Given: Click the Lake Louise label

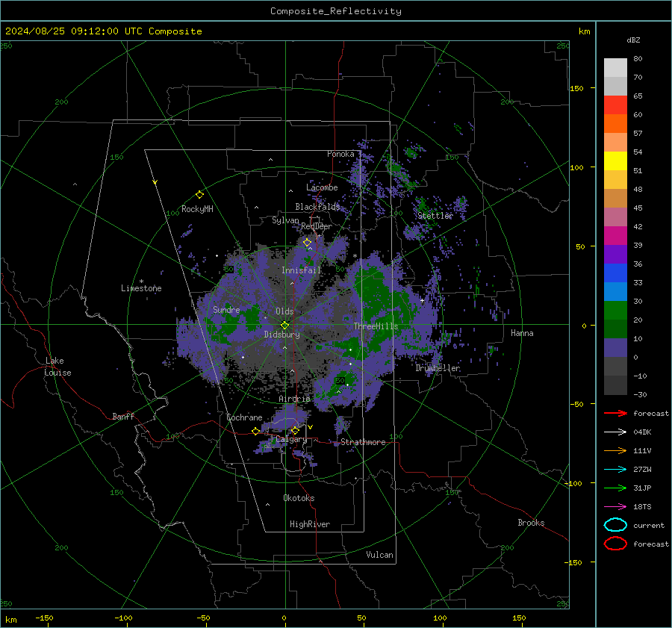Looking at the screenshot, I should click(57, 367).
